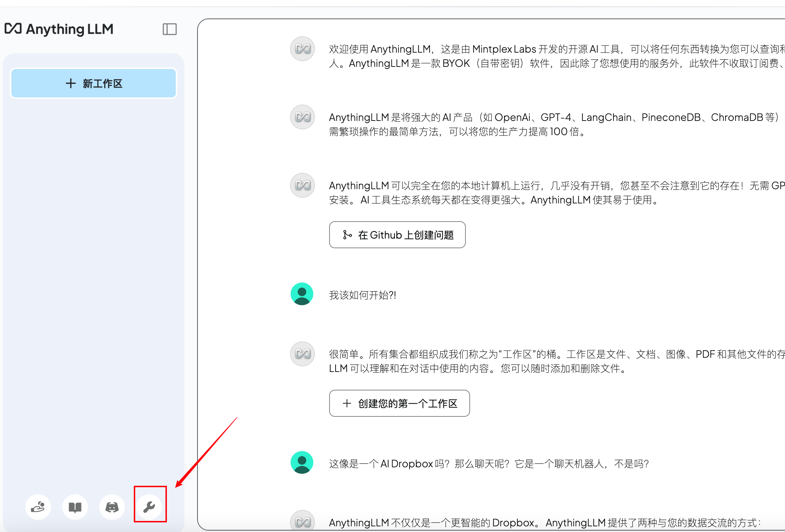Click bot avatar beside 本地计算机 message
The height and width of the screenshot is (532, 785).
coord(302,185)
